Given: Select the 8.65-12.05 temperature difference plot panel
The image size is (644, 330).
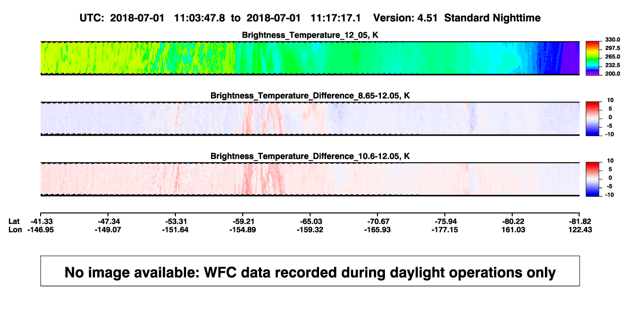Looking at the screenshot, I should [310, 119].
